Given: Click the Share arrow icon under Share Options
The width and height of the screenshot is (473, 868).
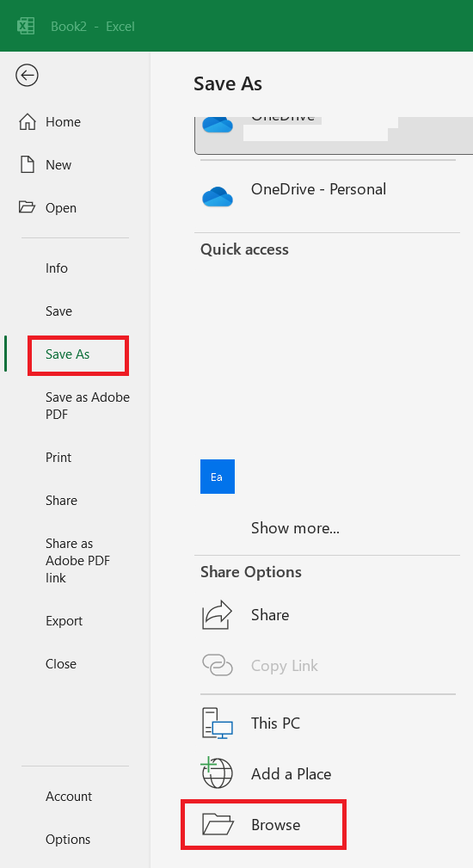Looking at the screenshot, I should point(217,614).
